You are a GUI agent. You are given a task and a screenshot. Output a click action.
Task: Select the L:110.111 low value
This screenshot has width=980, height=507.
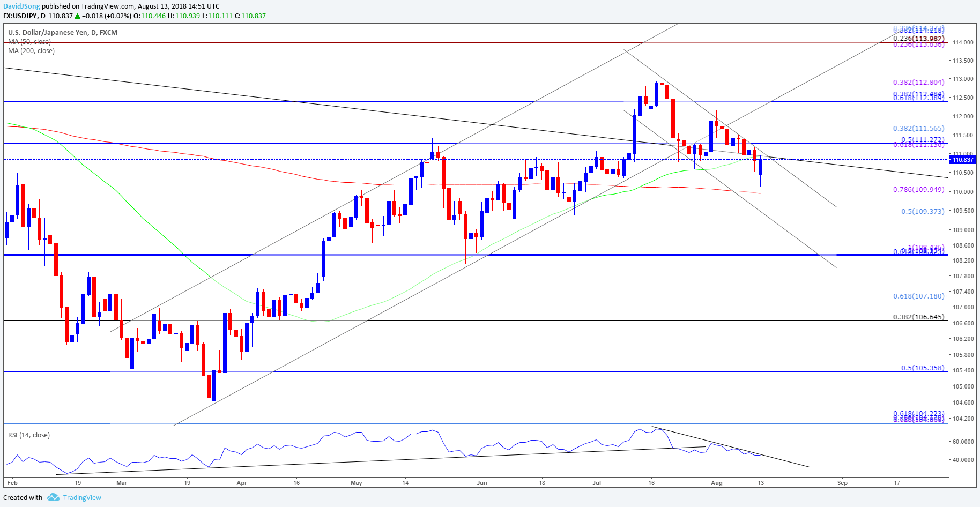pos(217,16)
